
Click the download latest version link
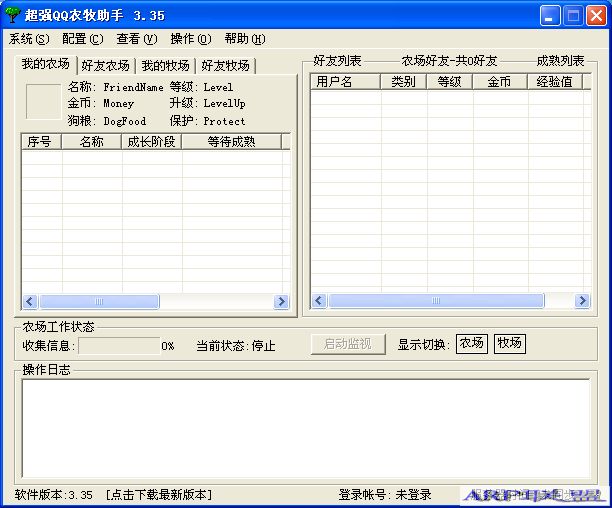158,495
